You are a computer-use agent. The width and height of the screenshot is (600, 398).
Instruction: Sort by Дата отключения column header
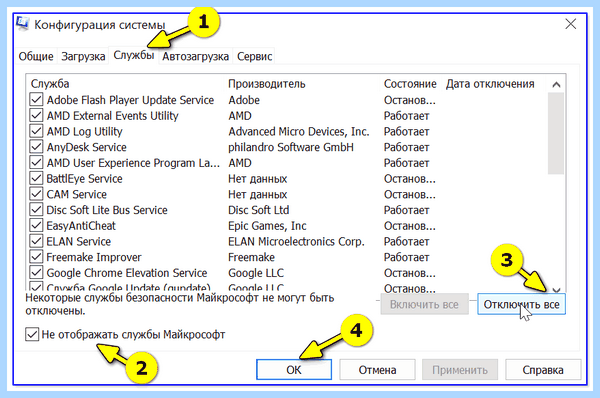490,84
